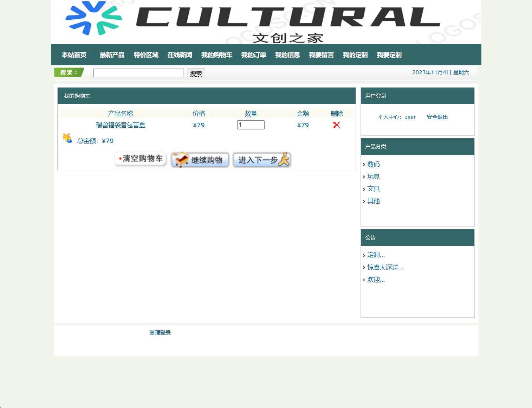Open the 我的购物车 menu item
The width and height of the screenshot is (532, 408).
(217, 55)
